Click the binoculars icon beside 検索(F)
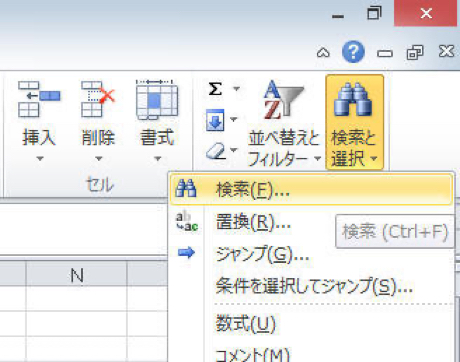The width and height of the screenshot is (460, 362). (186, 189)
